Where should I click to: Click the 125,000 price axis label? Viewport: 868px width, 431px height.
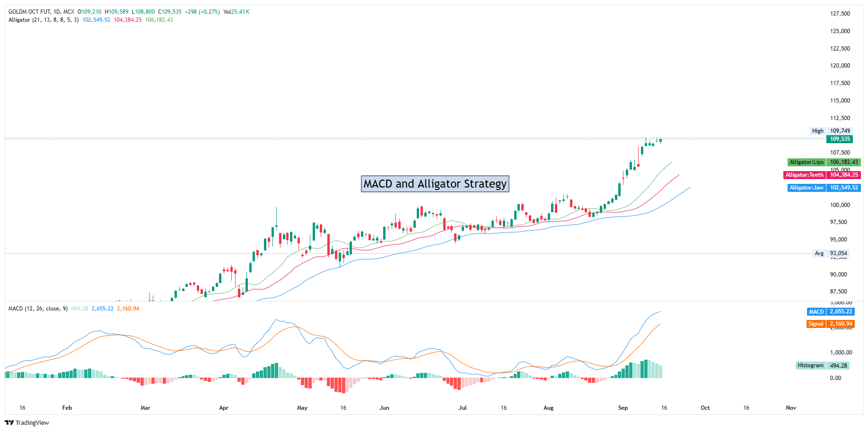click(840, 31)
